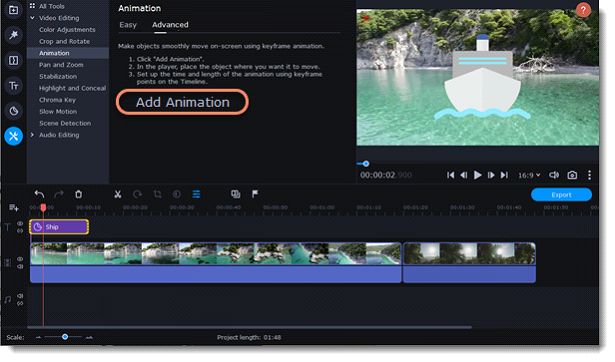The width and height of the screenshot is (615, 362).
Task: Open Highlight and Conceal tool
Action: click(73, 88)
